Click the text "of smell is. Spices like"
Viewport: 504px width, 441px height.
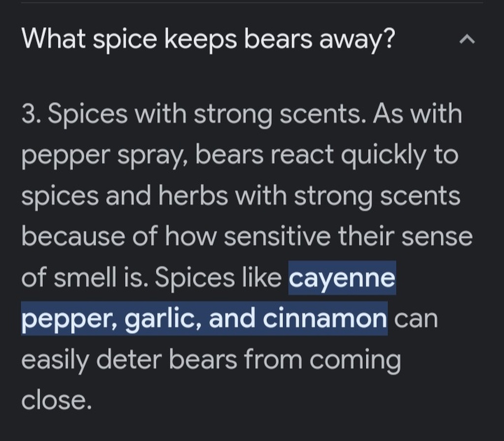pos(152,278)
